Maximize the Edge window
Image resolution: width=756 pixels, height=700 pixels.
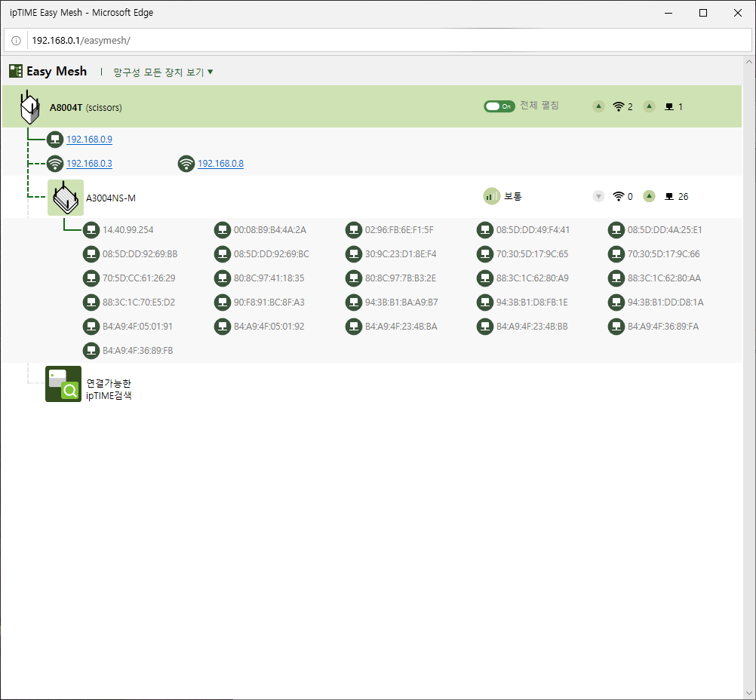[703, 13]
